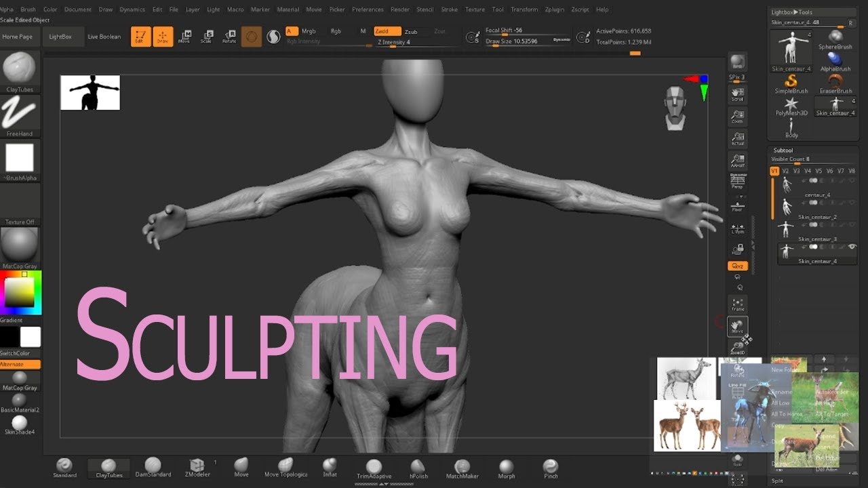Toggle the Gizmo 3D sphere button
This screenshot has width=868, height=488.
click(252, 37)
